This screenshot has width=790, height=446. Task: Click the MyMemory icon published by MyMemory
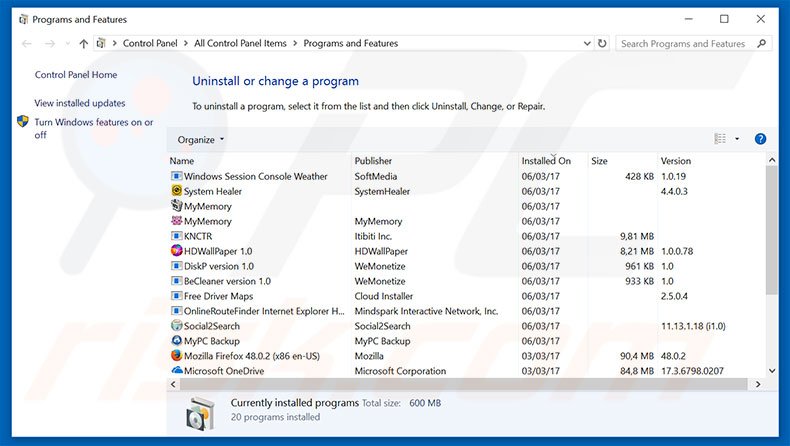coord(176,221)
